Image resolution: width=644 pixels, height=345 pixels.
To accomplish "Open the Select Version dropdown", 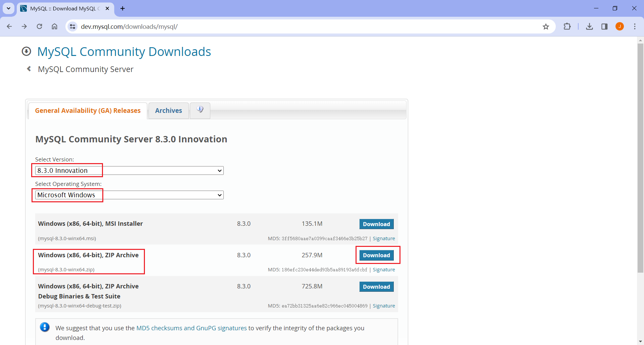I will (129, 170).
